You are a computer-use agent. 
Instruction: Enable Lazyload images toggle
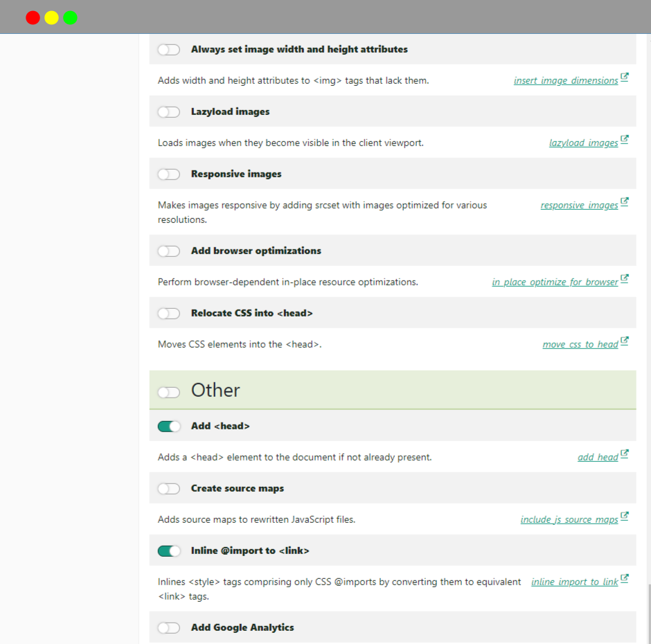click(x=169, y=111)
